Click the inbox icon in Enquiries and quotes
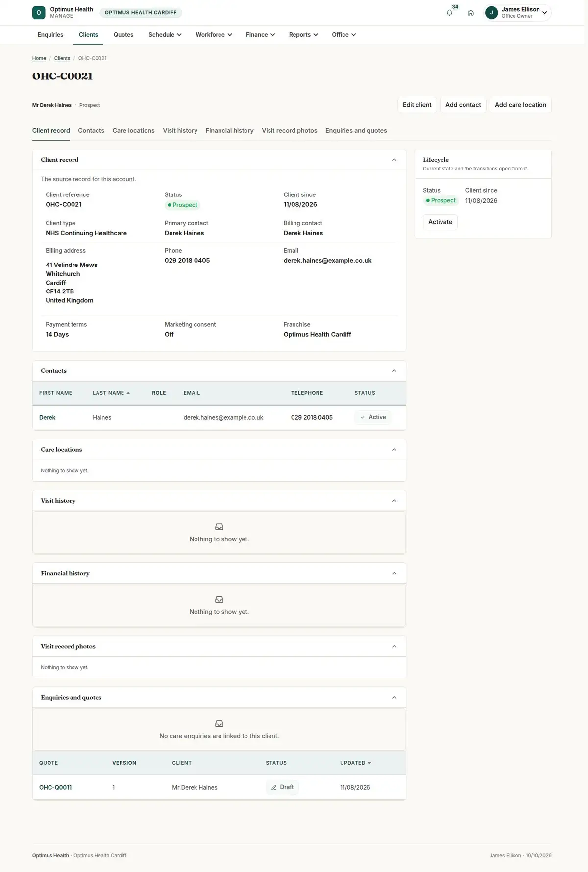 pos(219,724)
